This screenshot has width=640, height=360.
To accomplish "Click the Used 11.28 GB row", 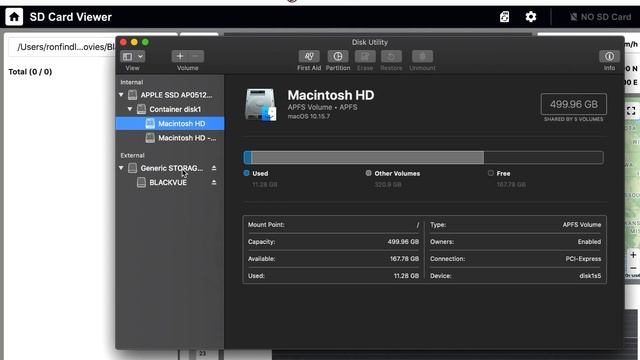I will (333, 276).
